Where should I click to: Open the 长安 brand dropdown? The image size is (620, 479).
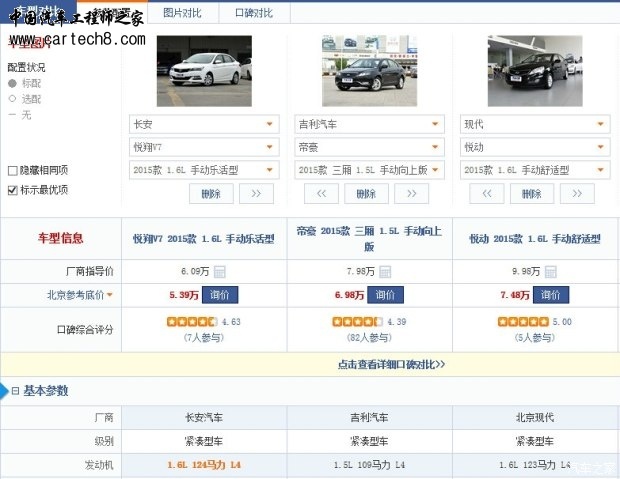click(x=204, y=124)
